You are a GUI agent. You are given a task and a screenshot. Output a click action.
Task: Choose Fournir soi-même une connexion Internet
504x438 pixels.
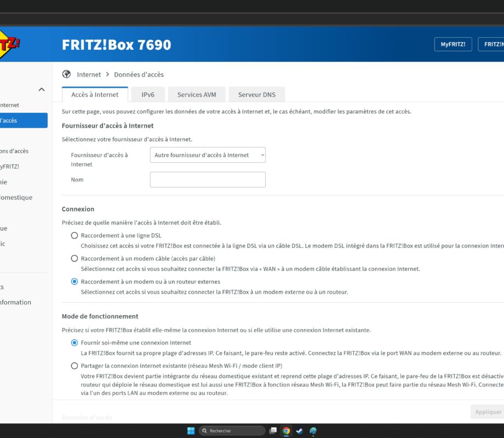pyautogui.click(x=75, y=343)
